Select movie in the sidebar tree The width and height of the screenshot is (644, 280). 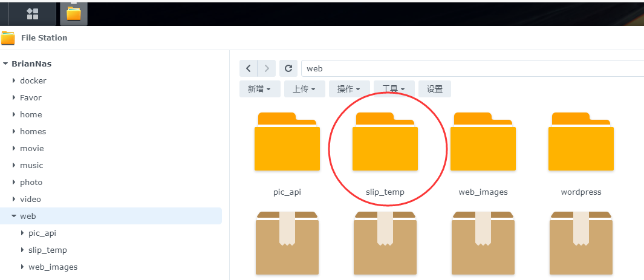pyautogui.click(x=32, y=148)
